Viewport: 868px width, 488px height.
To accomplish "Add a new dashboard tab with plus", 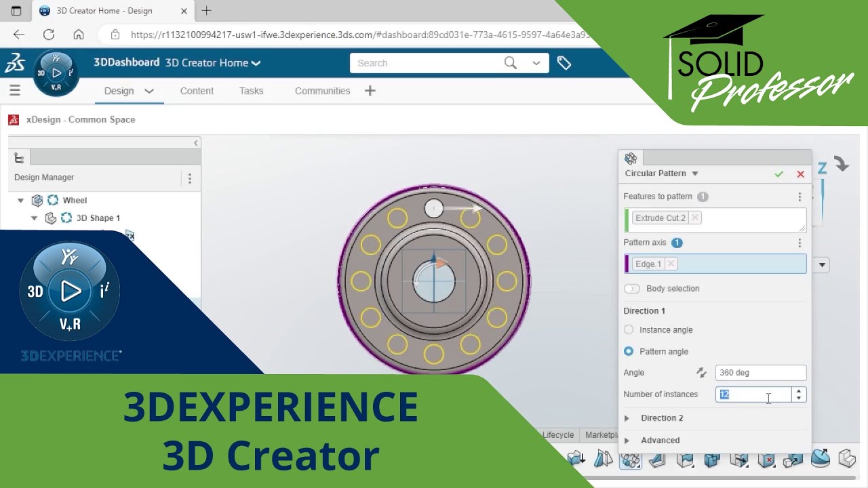I will pyautogui.click(x=370, y=91).
